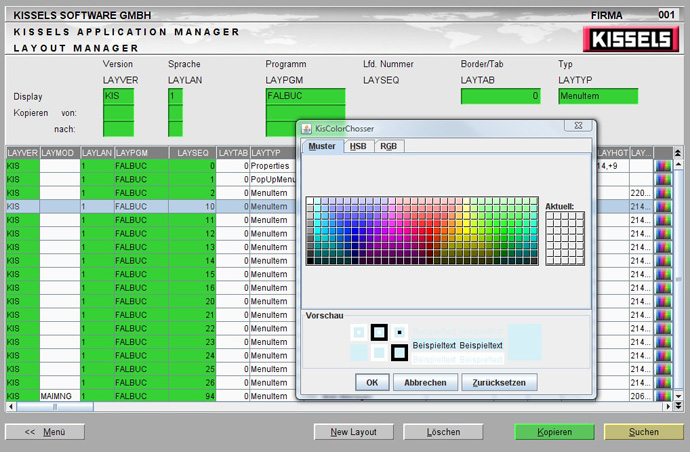
Task: Focus the Version field containing KIS
Action: point(118,96)
